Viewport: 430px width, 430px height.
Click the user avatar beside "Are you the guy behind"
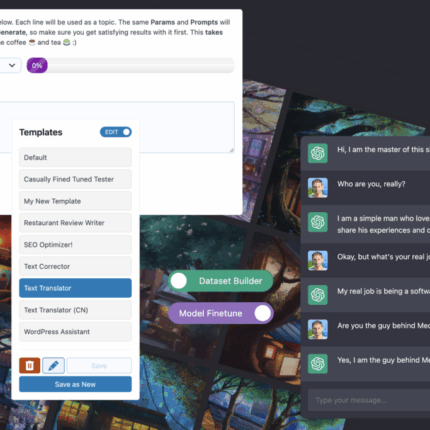pyautogui.click(x=317, y=329)
